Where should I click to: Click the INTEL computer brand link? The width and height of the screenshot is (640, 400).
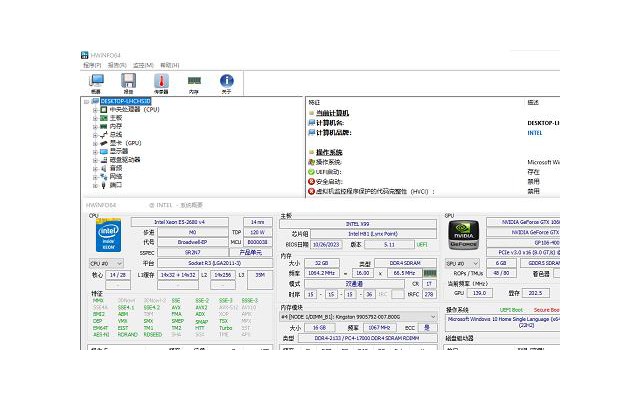[535, 133]
